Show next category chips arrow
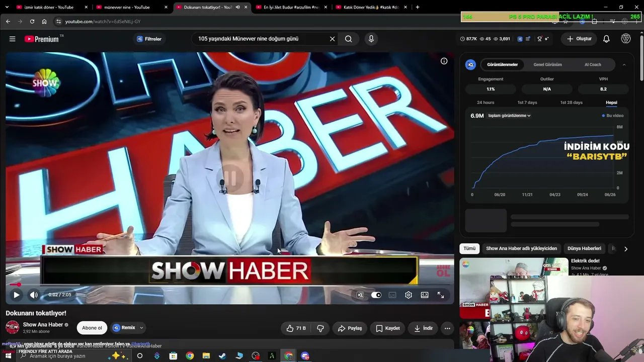 625,248
